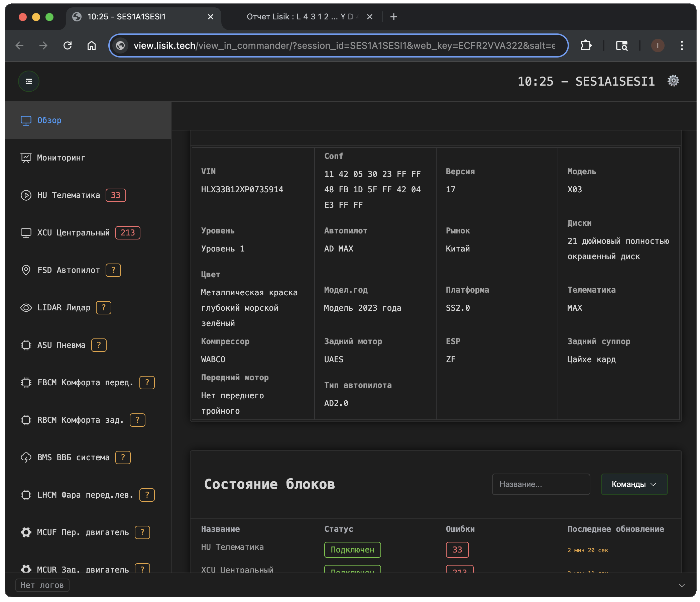This screenshot has width=700, height=602.
Task: Open a new browser tab
Action: coord(393,17)
